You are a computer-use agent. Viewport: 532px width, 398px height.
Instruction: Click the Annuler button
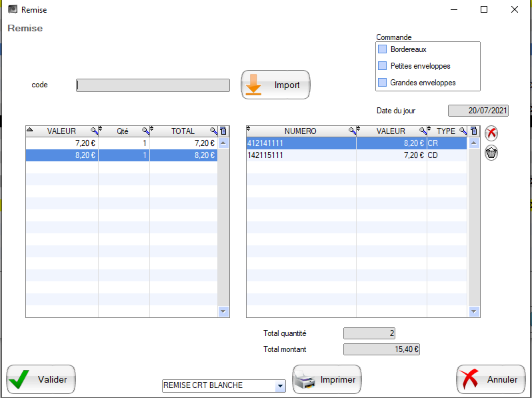coord(491,379)
